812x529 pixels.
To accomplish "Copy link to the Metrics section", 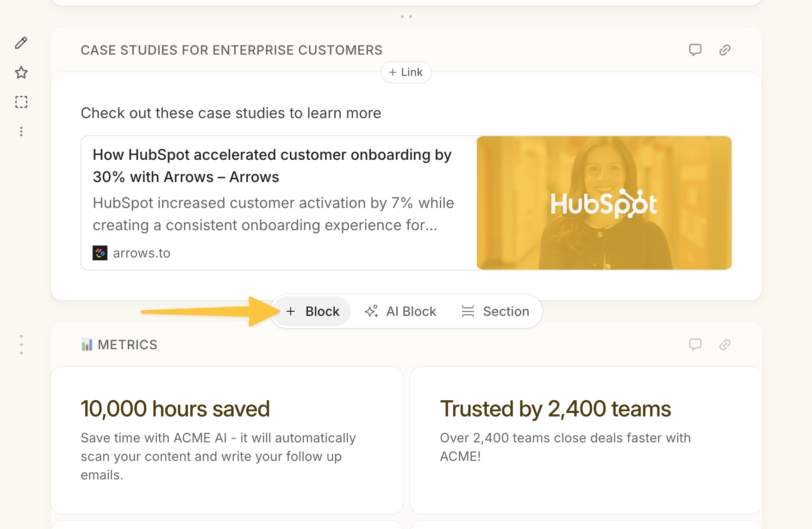I will point(725,345).
